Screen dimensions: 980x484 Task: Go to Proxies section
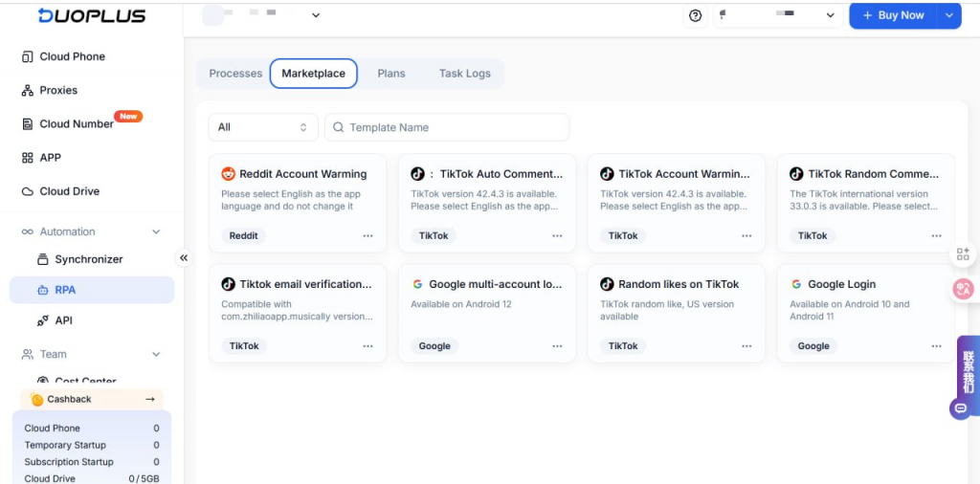coord(58,90)
